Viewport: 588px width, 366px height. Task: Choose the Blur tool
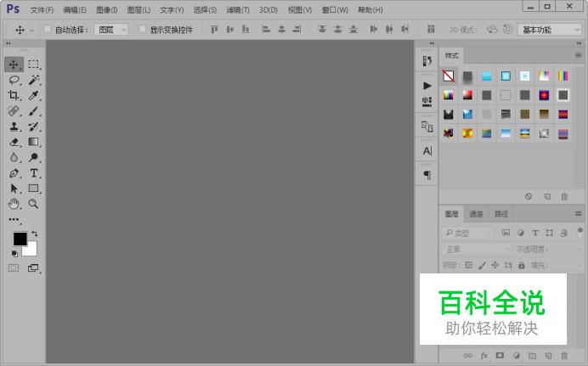(14, 157)
